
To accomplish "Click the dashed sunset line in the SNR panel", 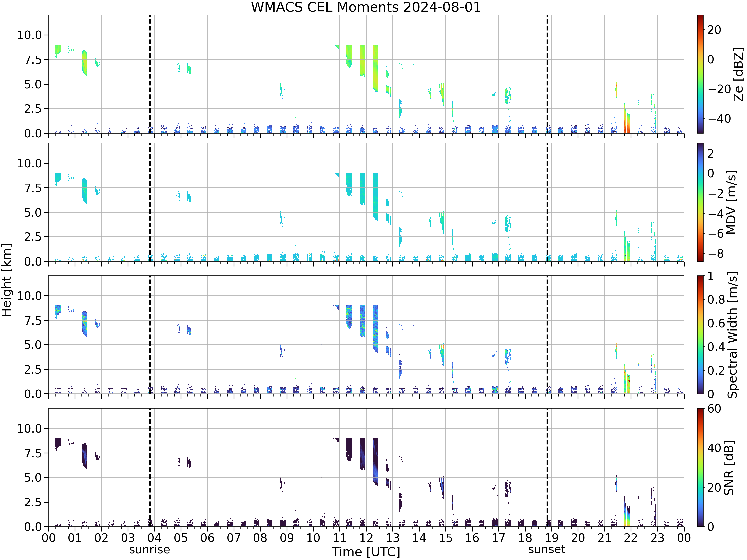I will click(547, 467).
